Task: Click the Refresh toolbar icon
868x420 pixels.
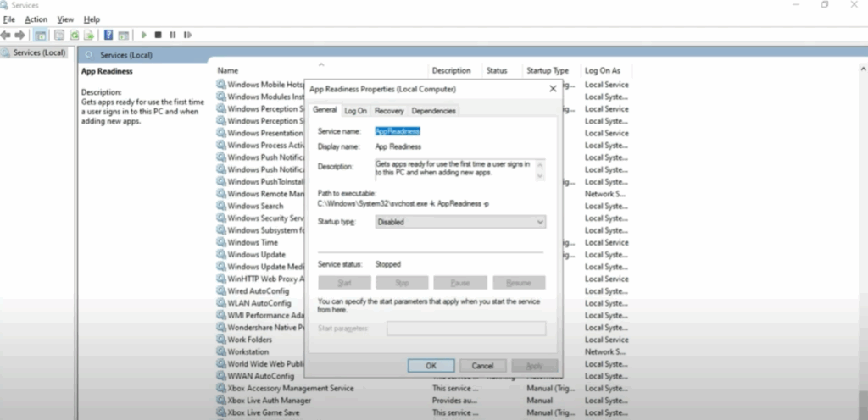Action: coord(74,35)
